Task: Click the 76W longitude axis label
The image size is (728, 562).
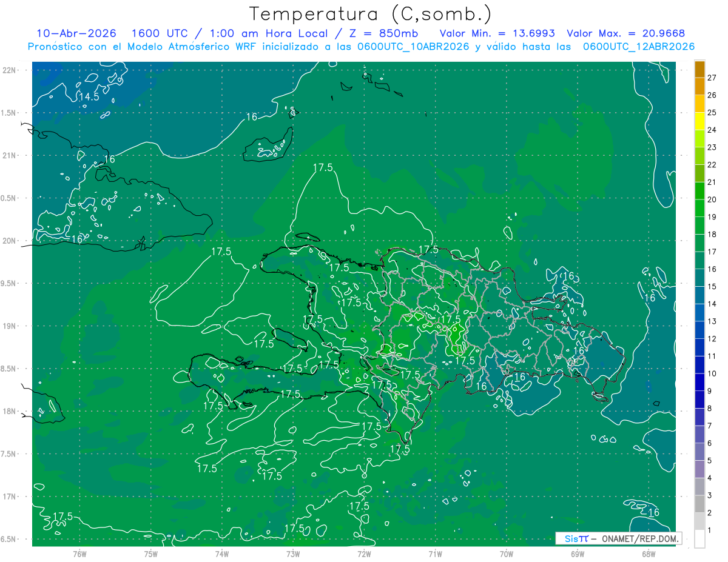Action: [x=79, y=553]
